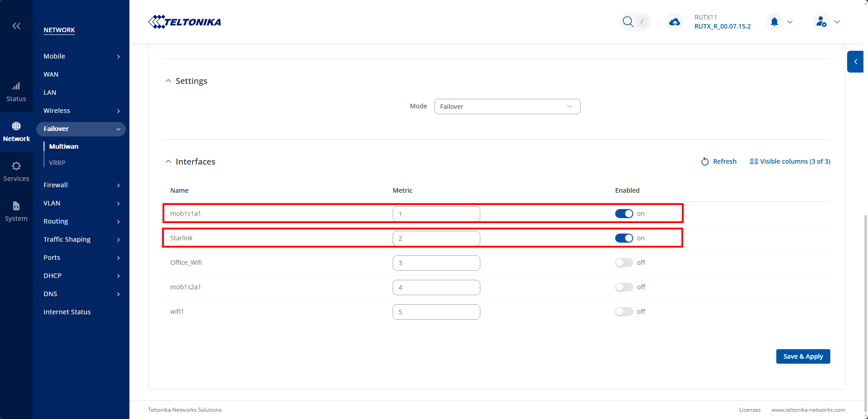
Task: Open the WAN menu item
Action: pos(51,74)
